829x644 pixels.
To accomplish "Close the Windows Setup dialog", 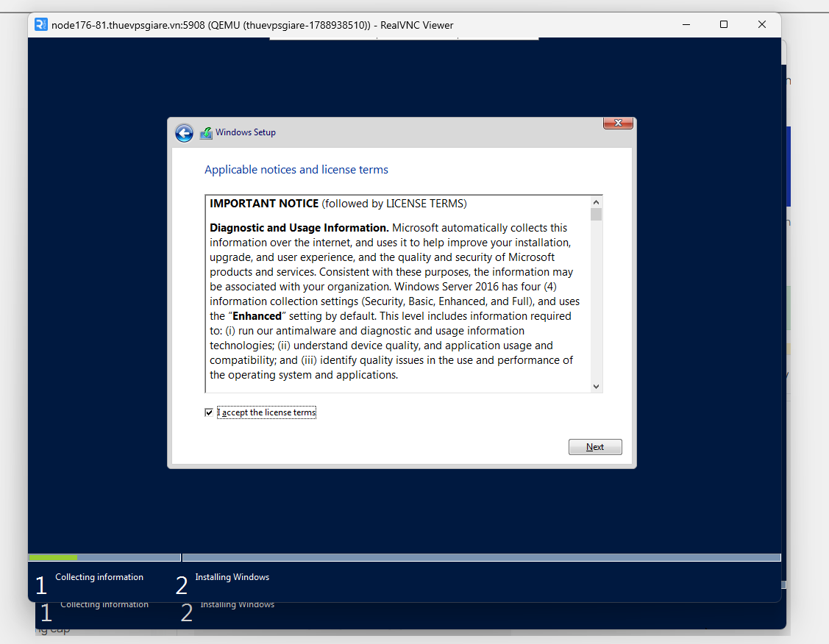I will (x=618, y=123).
